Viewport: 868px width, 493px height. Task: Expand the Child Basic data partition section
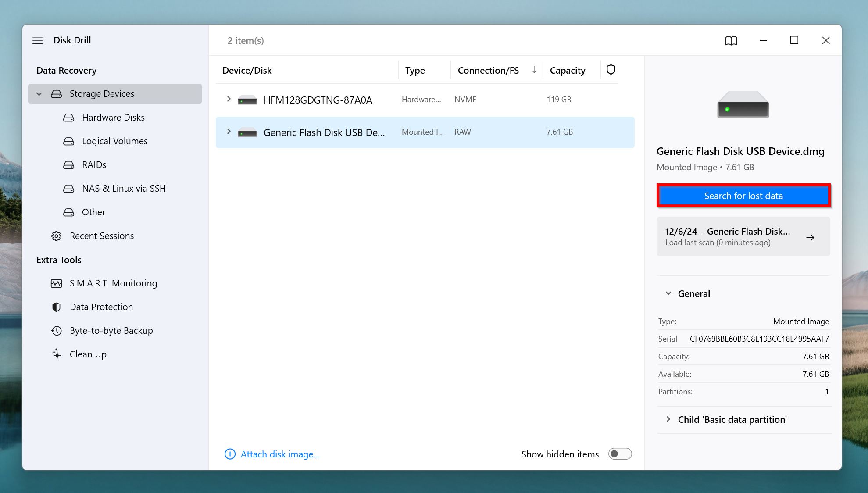(668, 419)
